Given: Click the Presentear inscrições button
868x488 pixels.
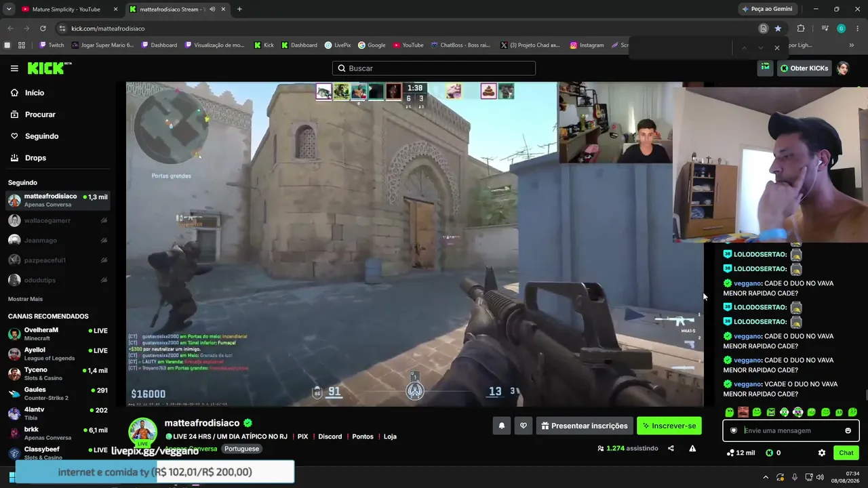Looking at the screenshot, I should coord(585,426).
